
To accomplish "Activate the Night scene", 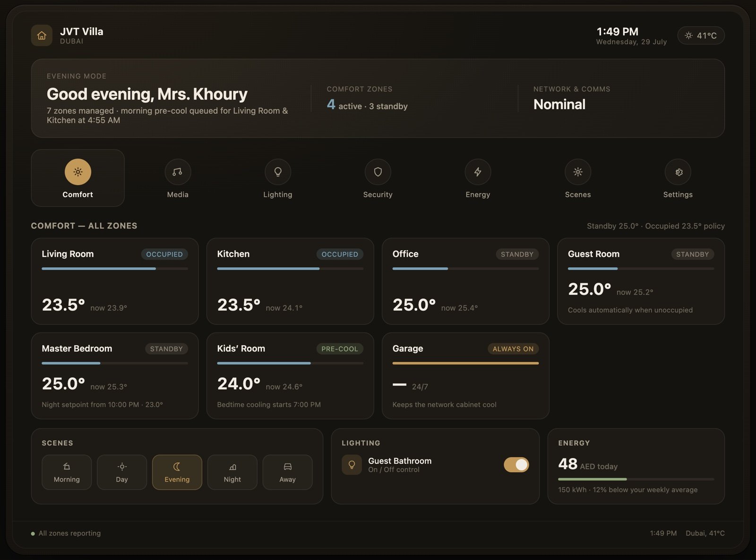I will click(232, 472).
